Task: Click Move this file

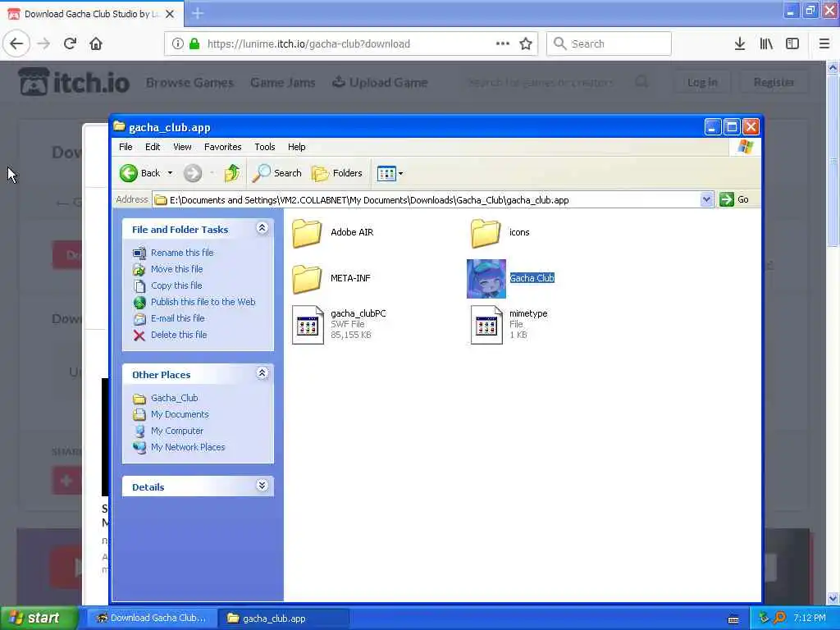Action: (x=177, y=269)
